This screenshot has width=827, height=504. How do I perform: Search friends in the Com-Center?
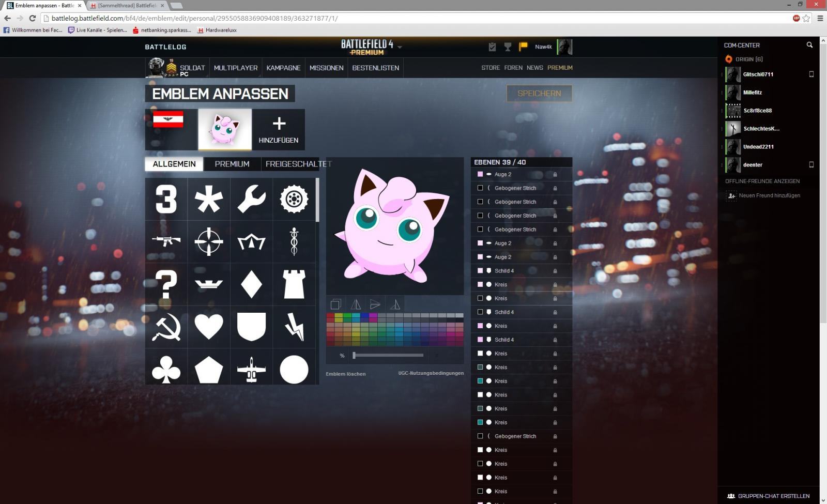pyautogui.click(x=809, y=45)
